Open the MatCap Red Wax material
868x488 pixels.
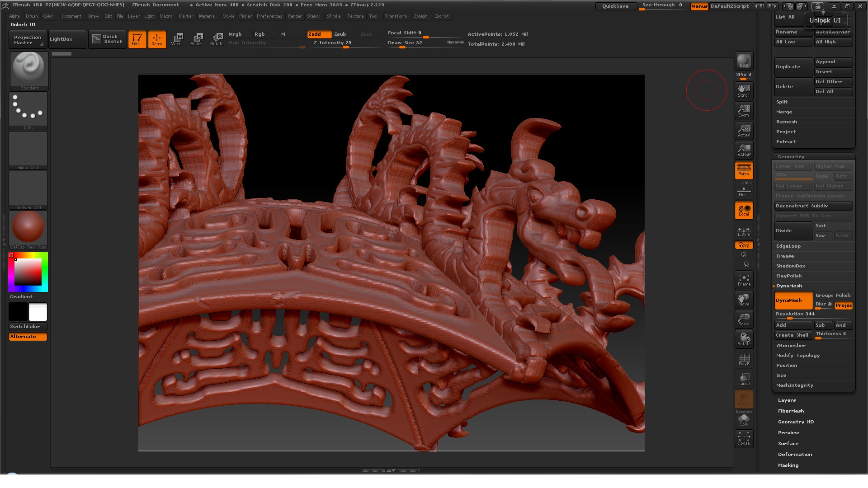pos(28,230)
